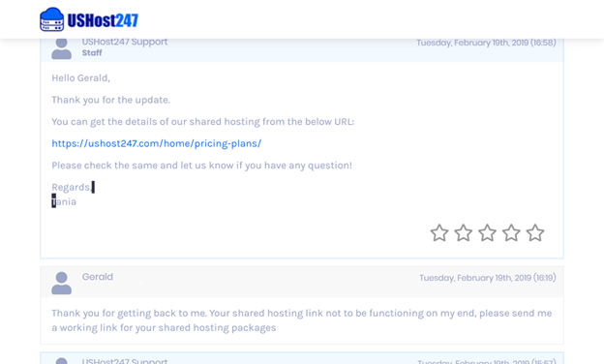
Task: Click the 'Please check the same' sentence
Action: point(202,166)
